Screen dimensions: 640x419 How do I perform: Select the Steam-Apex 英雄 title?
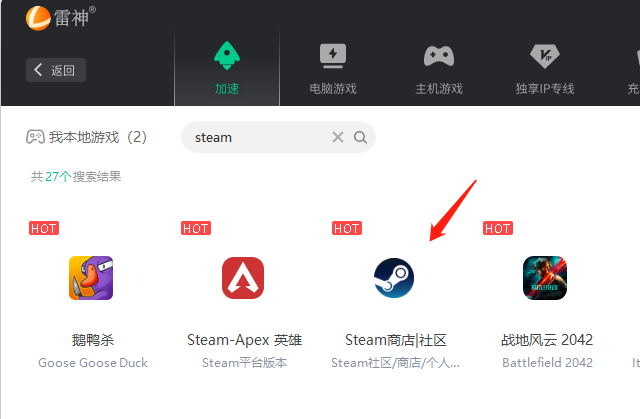(x=244, y=340)
